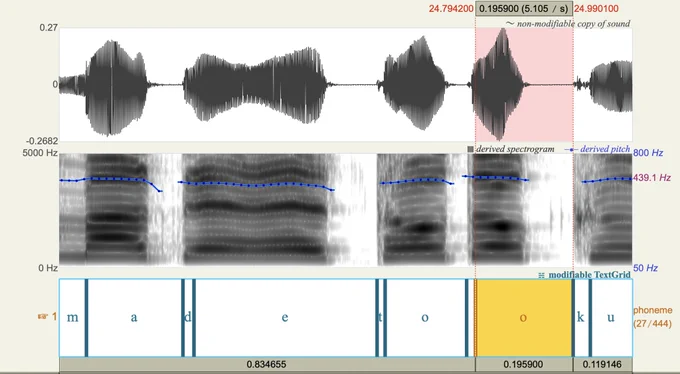Select the wide 'e' phoneme interval
Viewport: 680px width, 374px height.
(x=285, y=318)
